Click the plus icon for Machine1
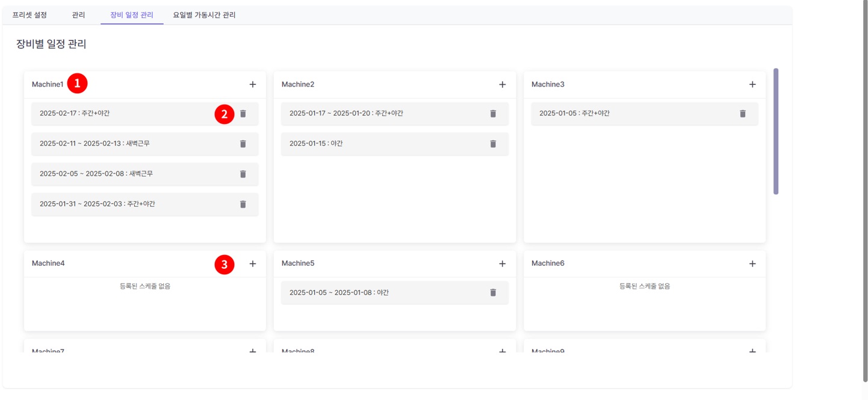This screenshot has height=400, width=868. point(253,85)
